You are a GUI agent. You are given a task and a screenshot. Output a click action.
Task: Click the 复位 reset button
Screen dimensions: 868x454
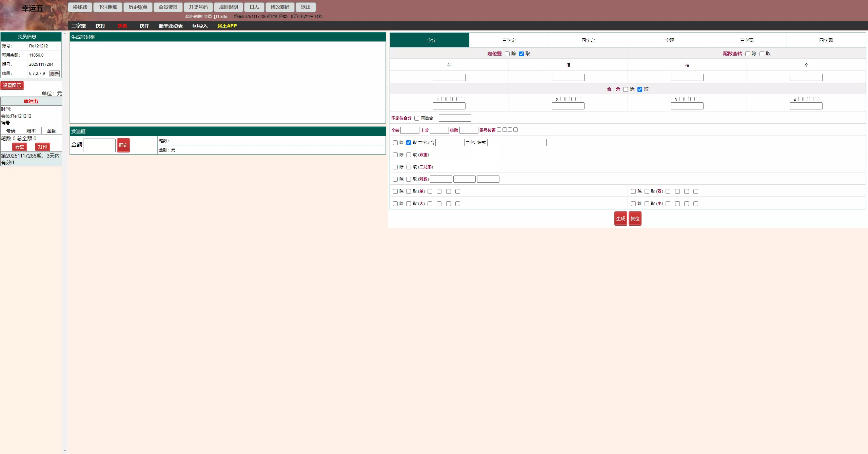click(635, 219)
